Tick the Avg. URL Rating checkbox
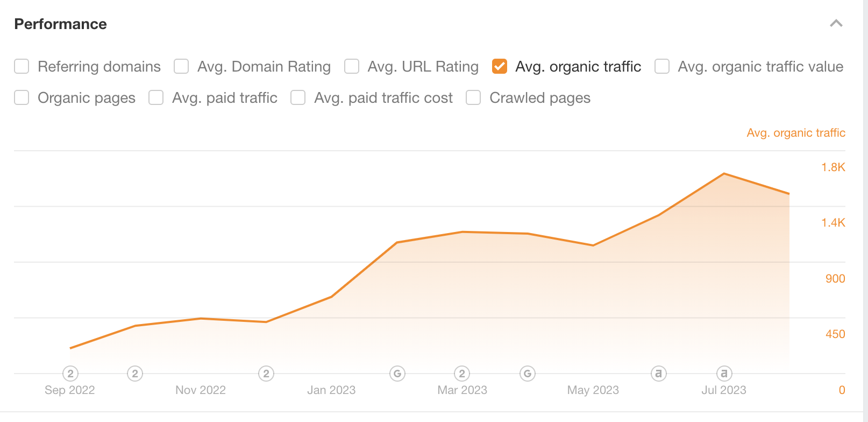 click(352, 66)
